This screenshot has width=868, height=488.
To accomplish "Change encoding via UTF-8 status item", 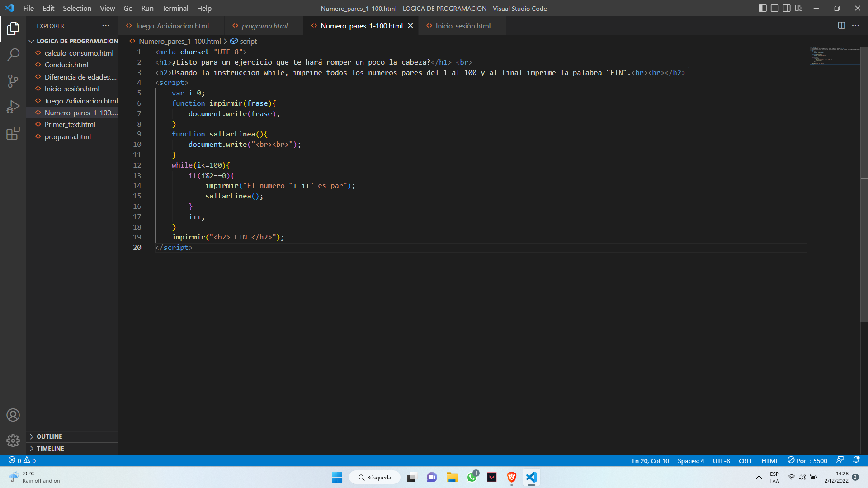I will (721, 460).
